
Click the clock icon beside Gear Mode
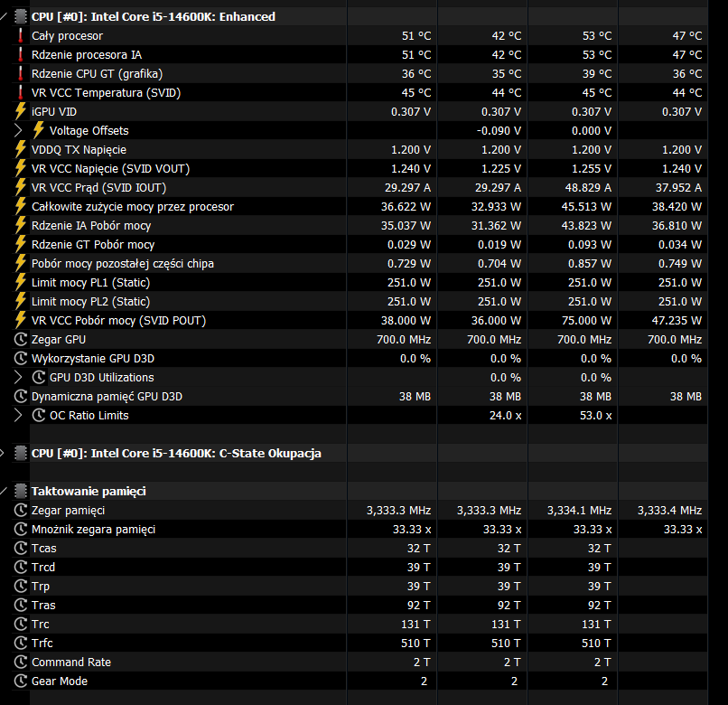[x=21, y=681]
